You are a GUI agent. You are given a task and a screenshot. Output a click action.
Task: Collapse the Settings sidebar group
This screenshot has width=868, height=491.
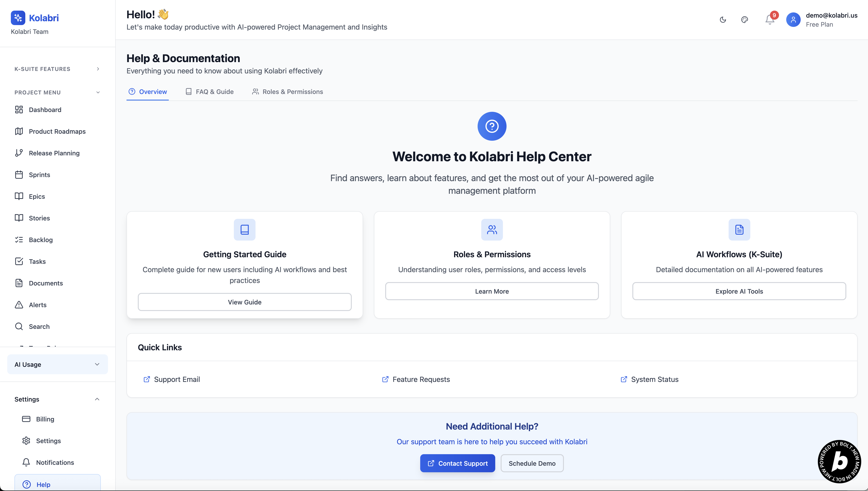click(97, 399)
